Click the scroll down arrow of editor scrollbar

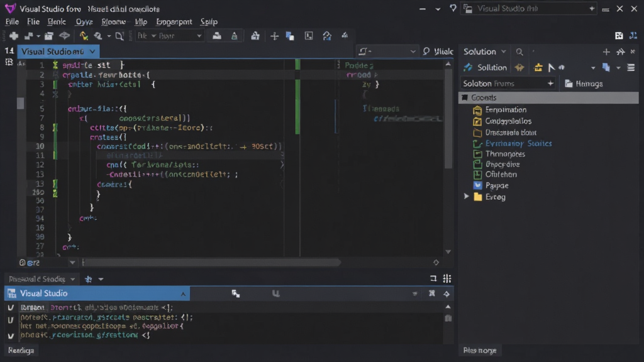coord(448,251)
